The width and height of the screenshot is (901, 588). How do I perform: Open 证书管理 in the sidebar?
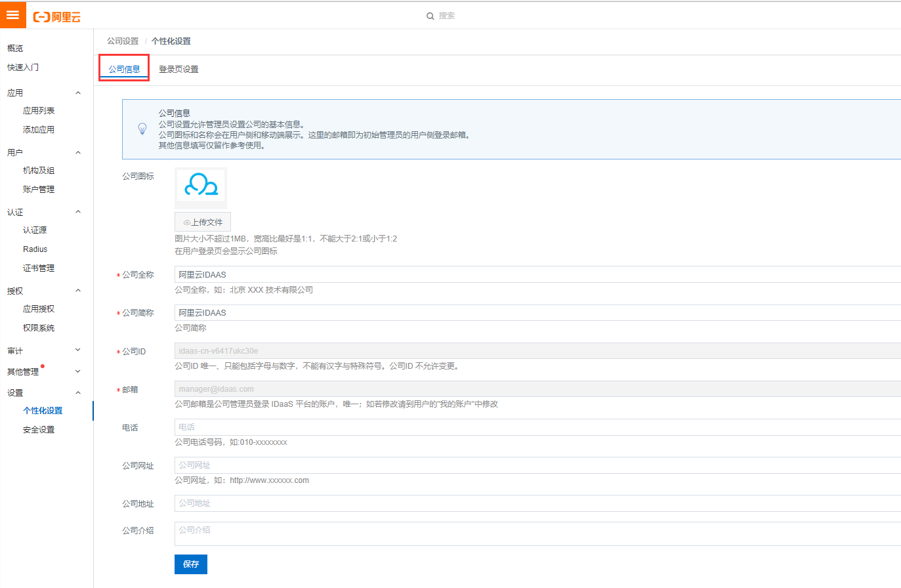click(39, 268)
